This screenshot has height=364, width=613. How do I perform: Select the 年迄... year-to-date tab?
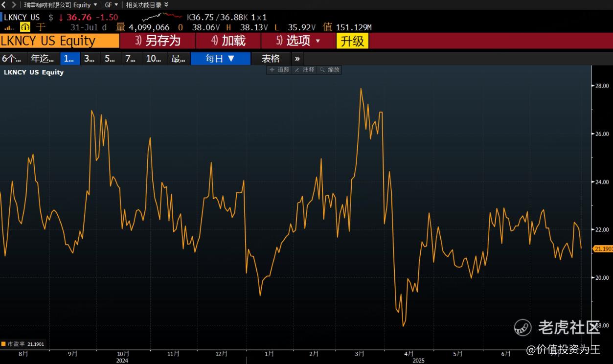43,58
